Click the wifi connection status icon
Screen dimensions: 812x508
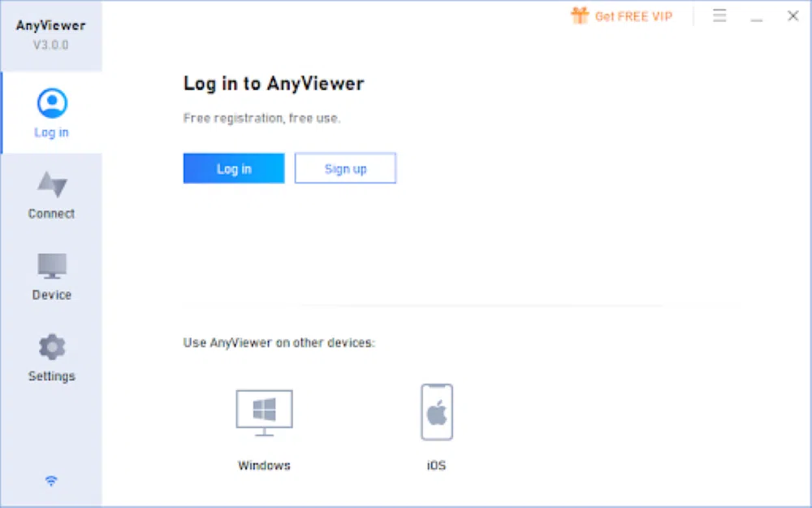tap(50, 481)
